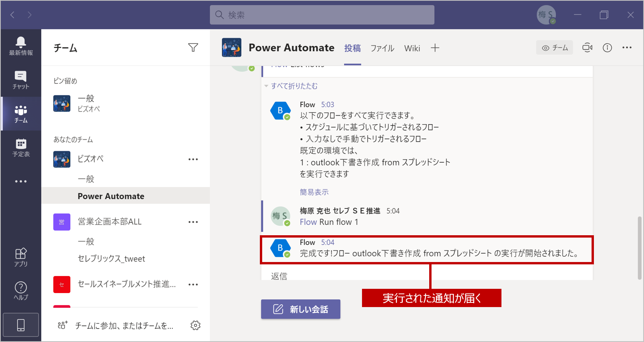
Task: Go forward with the forward arrow
Action: click(30, 15)
